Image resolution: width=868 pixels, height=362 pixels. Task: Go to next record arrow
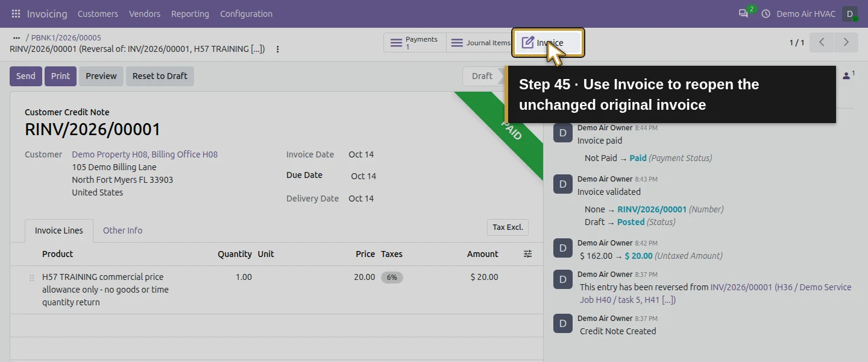pyautogui.click(x=846, y=42)
